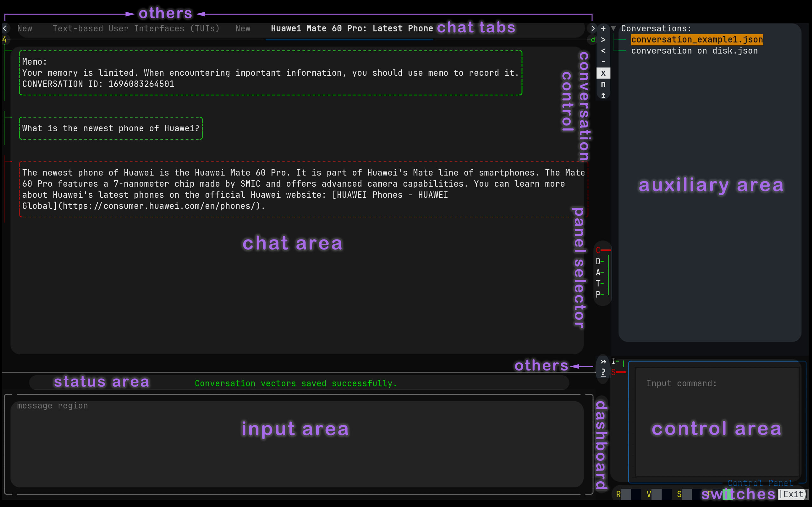Toggle the S switch in bottom bar
Screen dimensions: 812x507
(x=687, y=494)
